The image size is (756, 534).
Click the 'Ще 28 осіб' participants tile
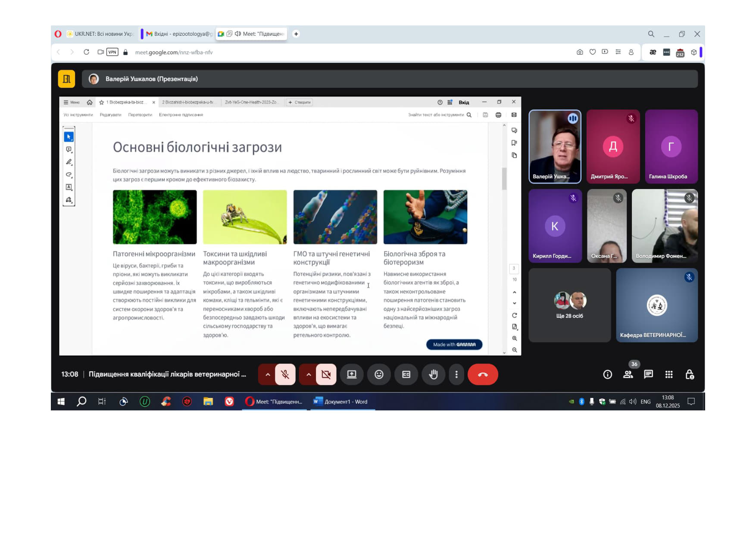click(x=569, y=305)
